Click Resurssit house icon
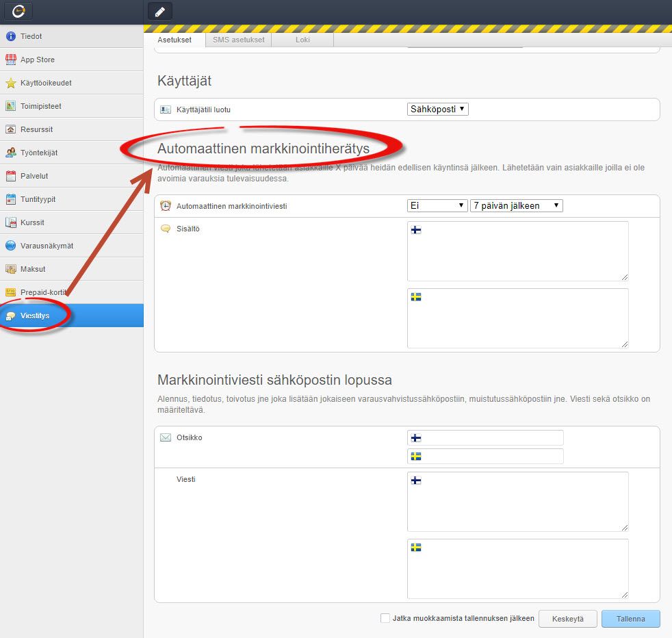Image resolution: width=672 pixels, height=638 pixels. (11, 129)
